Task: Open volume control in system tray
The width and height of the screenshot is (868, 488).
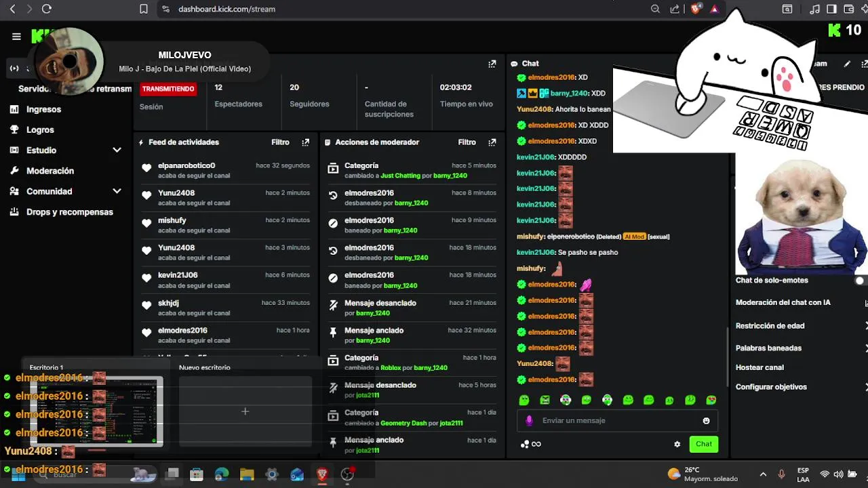Action: 839,474
